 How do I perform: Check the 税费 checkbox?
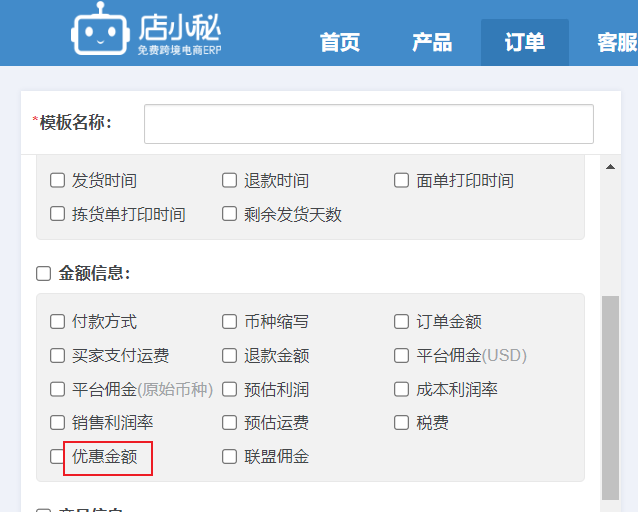(402, 422)
